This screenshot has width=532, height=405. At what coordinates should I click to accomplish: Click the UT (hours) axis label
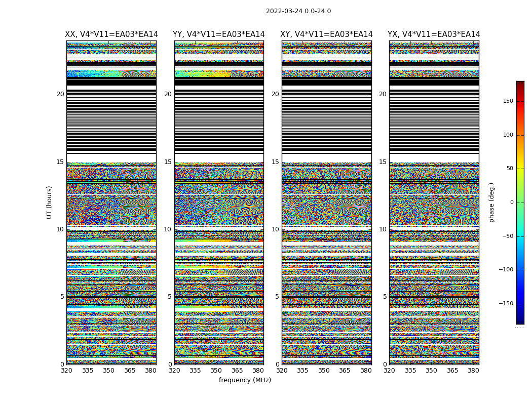[x=49, y=202]
